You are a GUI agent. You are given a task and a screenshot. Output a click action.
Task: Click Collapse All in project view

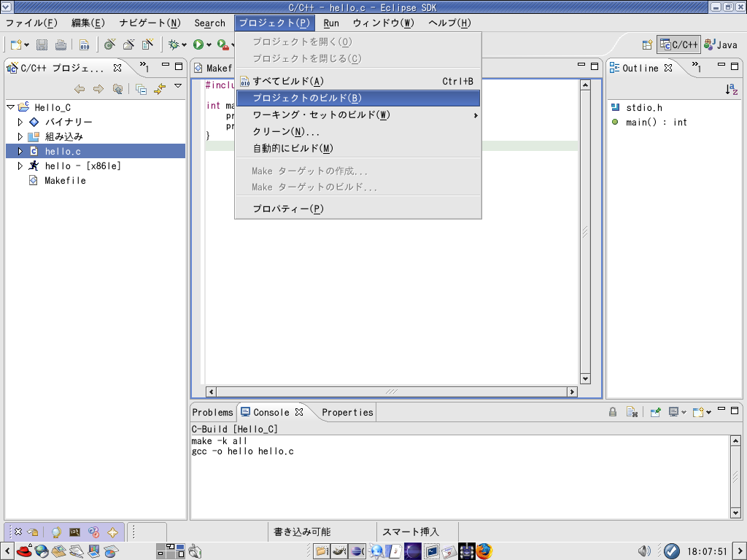pos(141,89)
